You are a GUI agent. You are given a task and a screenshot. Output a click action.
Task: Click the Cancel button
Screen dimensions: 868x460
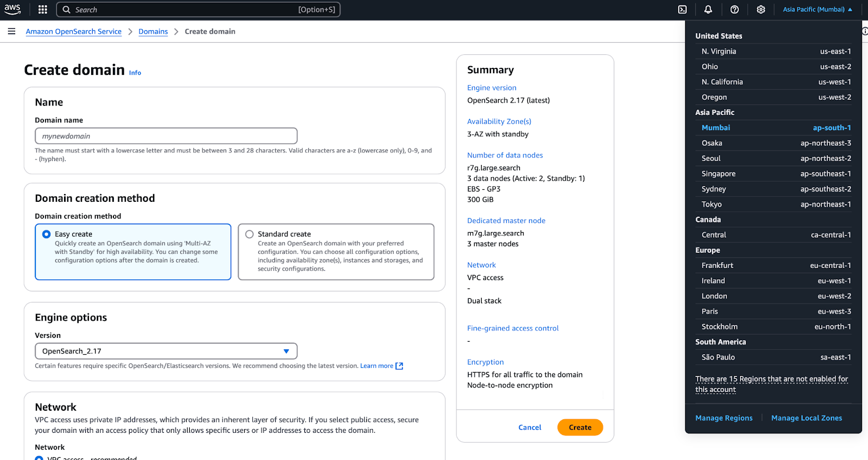(529, 427)
